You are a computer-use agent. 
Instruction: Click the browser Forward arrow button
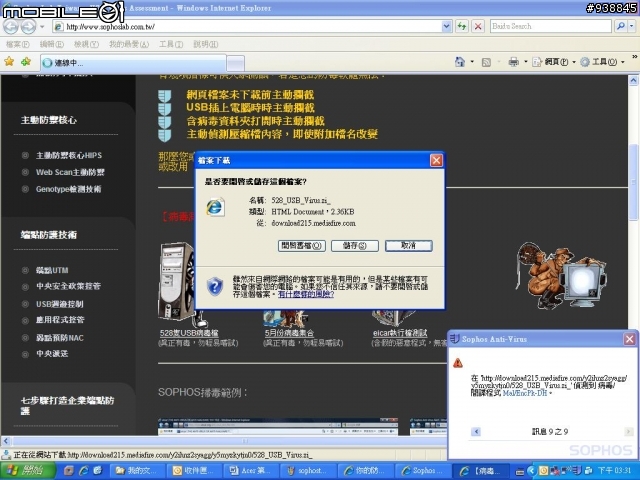click(x=29, y=27)
